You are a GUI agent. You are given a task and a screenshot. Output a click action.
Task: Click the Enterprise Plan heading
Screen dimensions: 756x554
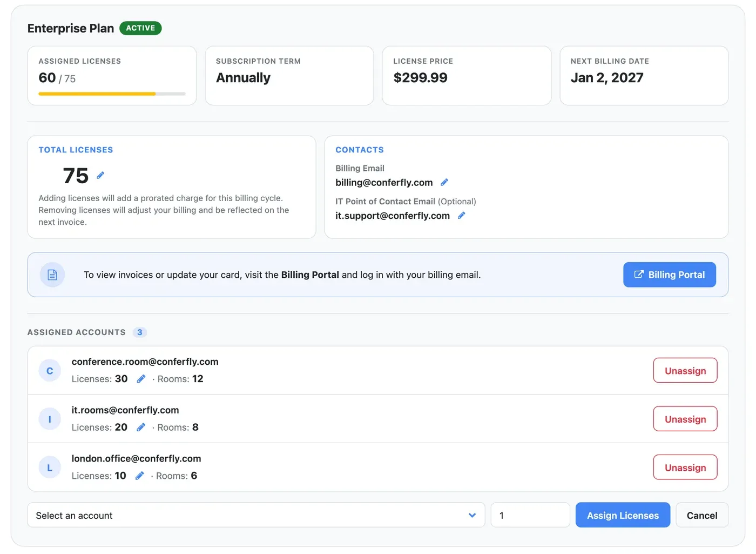(71, 28)
